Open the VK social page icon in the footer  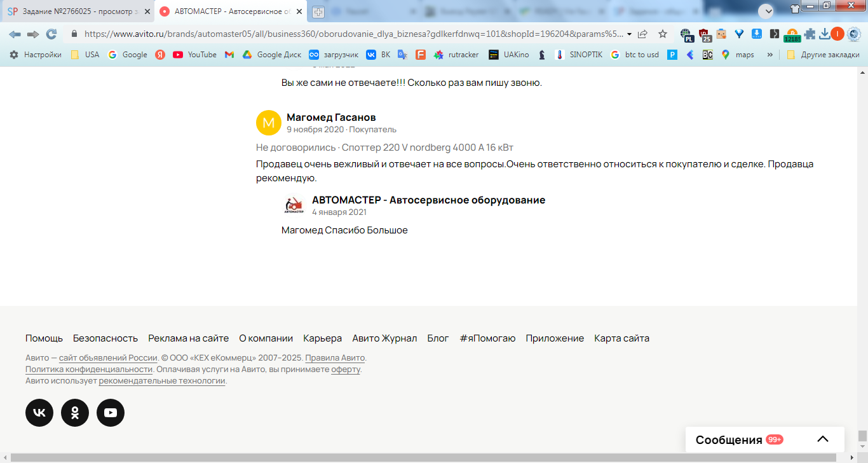point(39,413)
